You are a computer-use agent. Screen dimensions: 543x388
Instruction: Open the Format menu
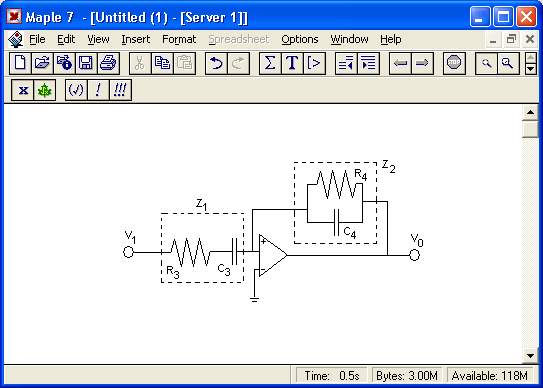coord(179,39)
